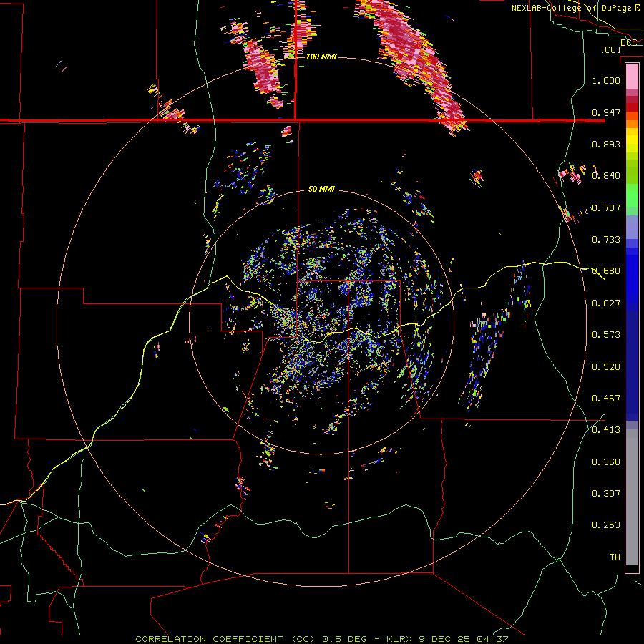644x644 pixels.
Task: Select the 0.573 scale label
Action: click(x=606, y=335)
